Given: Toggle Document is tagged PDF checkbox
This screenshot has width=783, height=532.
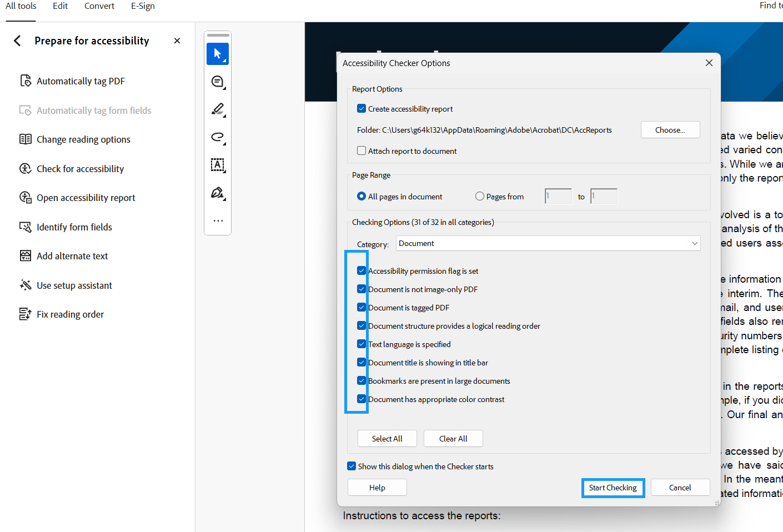Looking at the screenshot, I should pyautogui.click(x=362, y=307).
